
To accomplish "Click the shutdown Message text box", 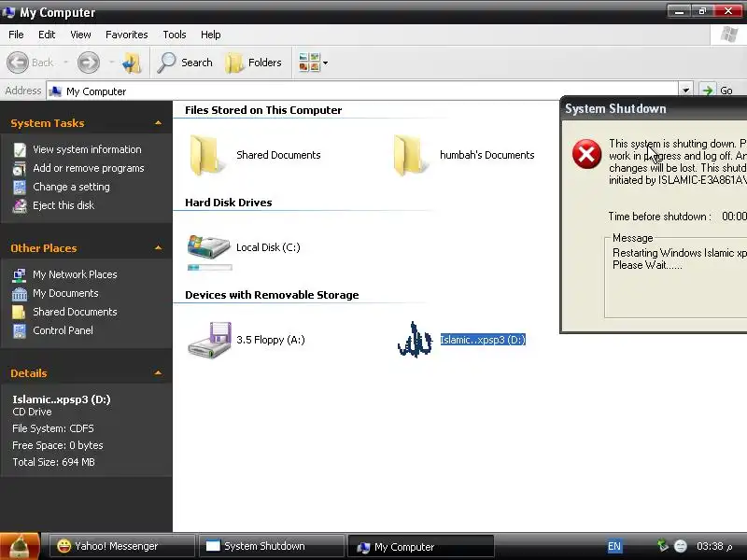I will click(x=675, y=280).
